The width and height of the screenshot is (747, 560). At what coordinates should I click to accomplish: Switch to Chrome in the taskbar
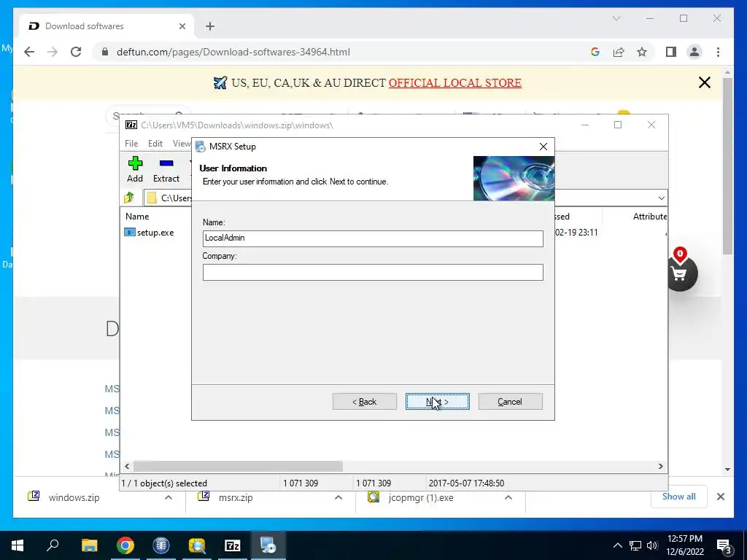[x=125, y=545]
